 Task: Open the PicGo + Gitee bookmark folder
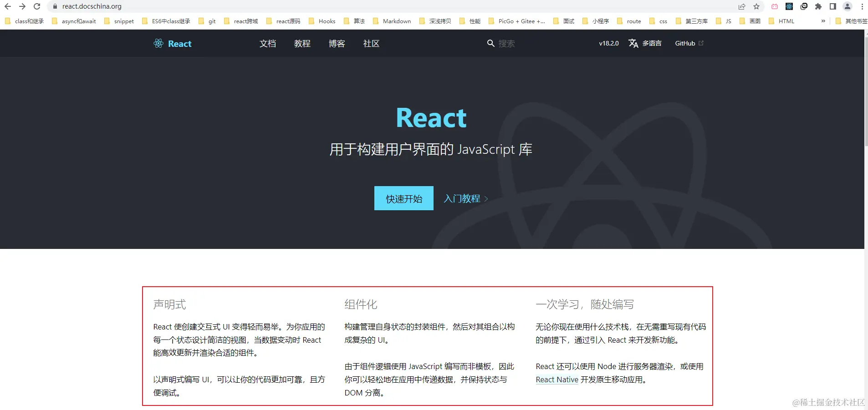516,21
